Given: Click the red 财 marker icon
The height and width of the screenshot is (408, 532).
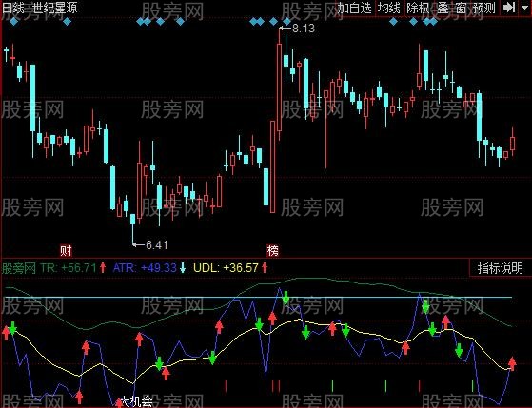Looking at the screenshot, I should tap(67, 251).
